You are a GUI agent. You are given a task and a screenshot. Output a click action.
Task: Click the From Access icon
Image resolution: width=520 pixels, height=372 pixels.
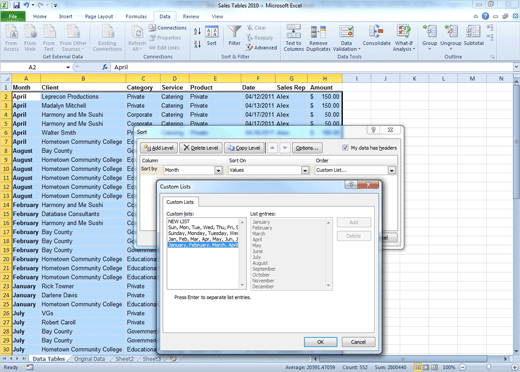11,38
